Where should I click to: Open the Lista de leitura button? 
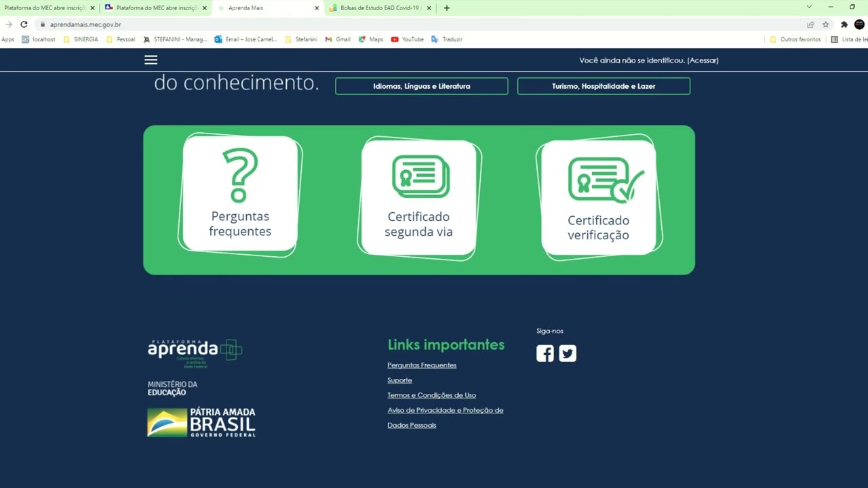pyautogui.click(x=850, y=39)
